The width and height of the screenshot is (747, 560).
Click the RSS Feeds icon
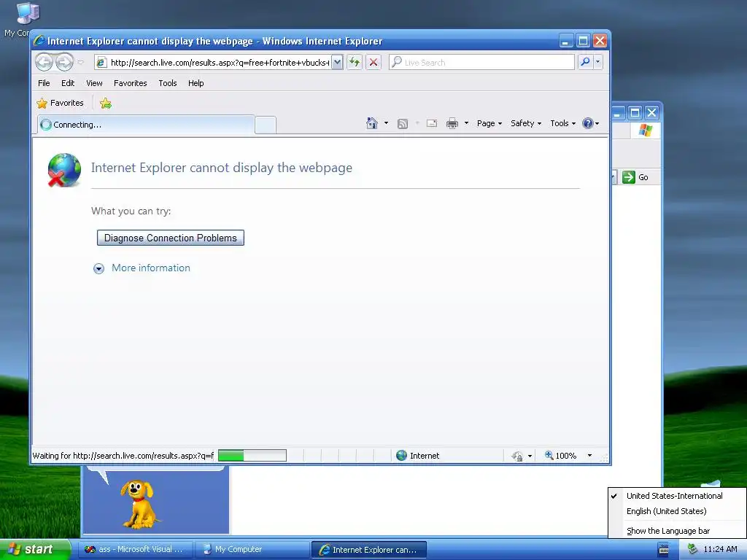tap(403, 124)
